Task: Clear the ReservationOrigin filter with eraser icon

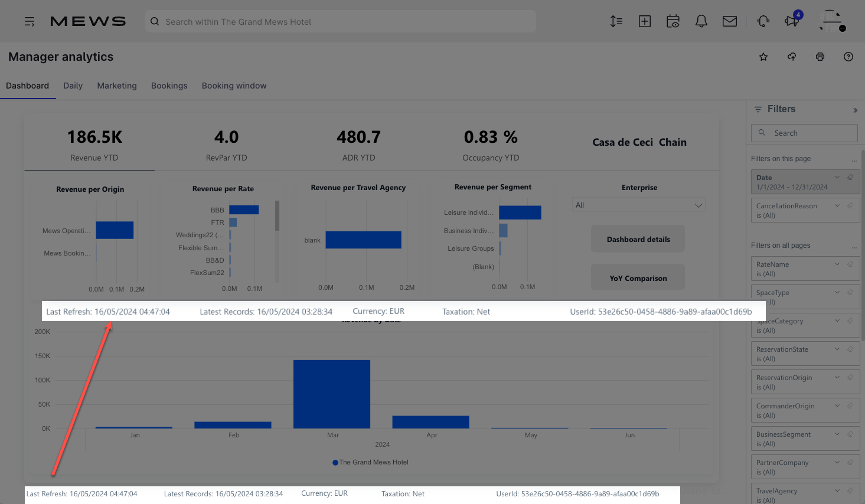Action: (850, 377)
